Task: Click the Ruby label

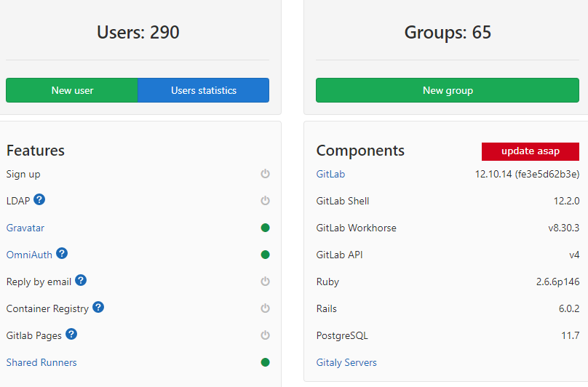Action: click(x=327, y=282)
